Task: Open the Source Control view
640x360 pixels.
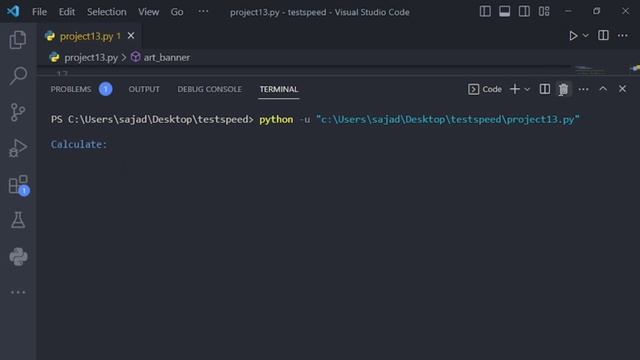Action: pyautogui.click(x=18, y=112)
